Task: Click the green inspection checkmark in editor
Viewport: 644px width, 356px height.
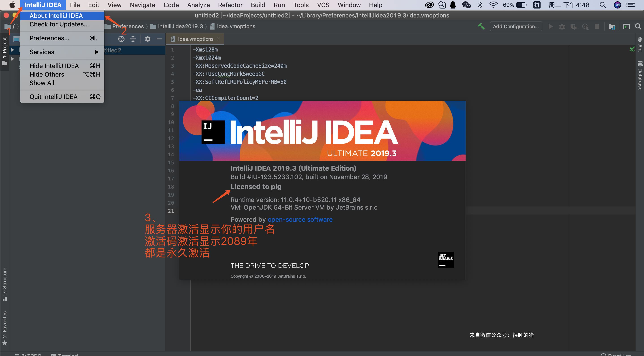Action: tap(632, 49)
